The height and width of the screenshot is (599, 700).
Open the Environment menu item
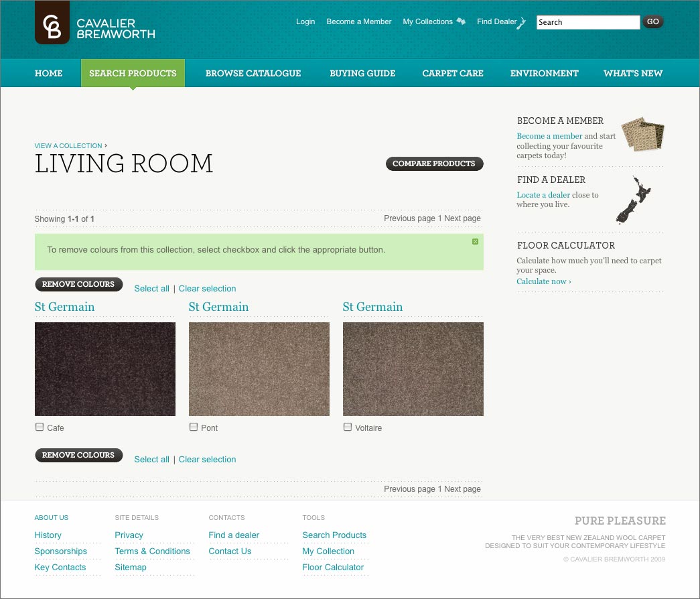[x=544, y=73]
